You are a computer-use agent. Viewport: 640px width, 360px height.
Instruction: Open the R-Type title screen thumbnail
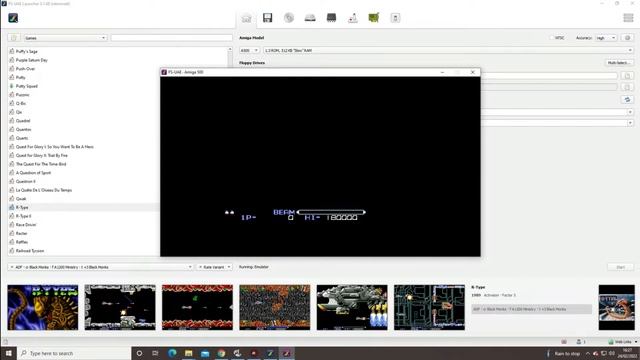(x=43, y=307)
